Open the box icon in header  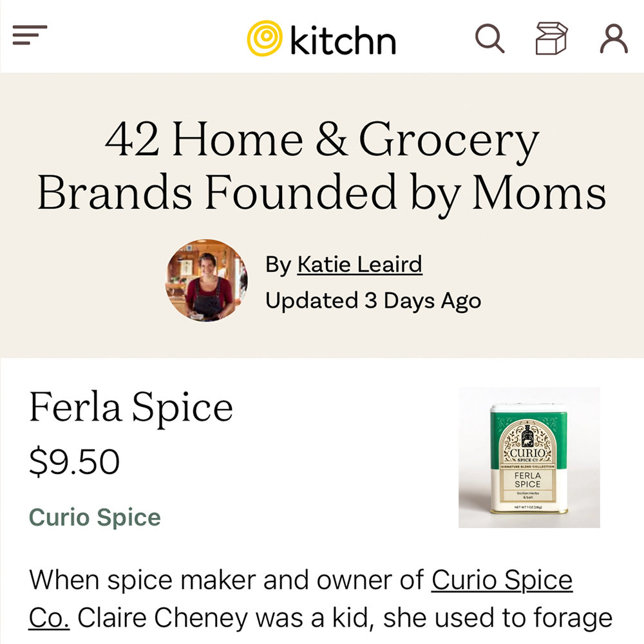pos(551,38)
